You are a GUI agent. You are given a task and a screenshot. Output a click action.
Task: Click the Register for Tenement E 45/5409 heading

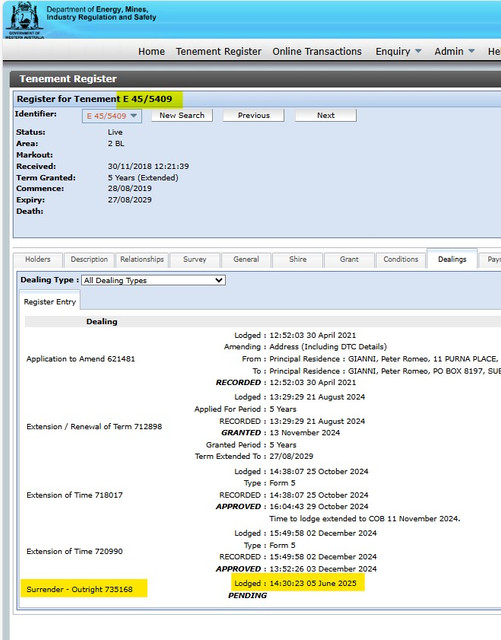point(94,99)
